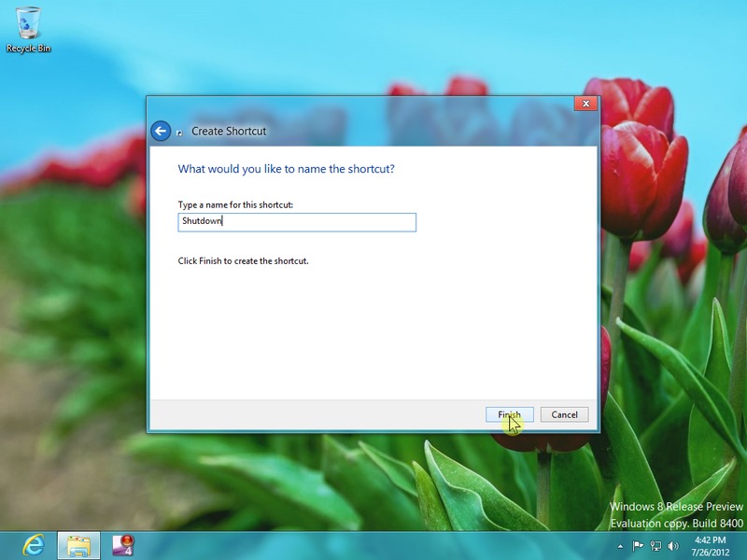747x560 pixels.
Task: Click the small shortcut icon beside title
Action: tap(180, 133)
